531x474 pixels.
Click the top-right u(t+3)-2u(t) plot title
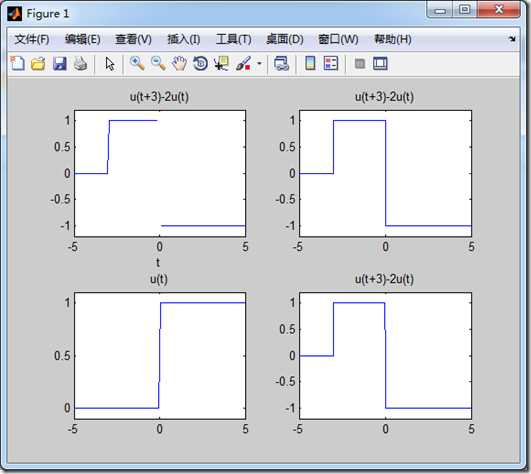point(384,97)
